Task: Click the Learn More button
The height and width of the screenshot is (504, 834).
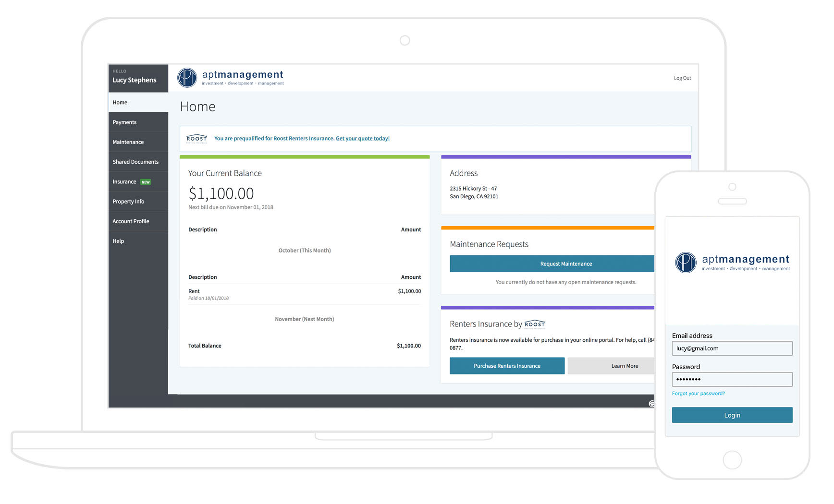Action: 625,366
